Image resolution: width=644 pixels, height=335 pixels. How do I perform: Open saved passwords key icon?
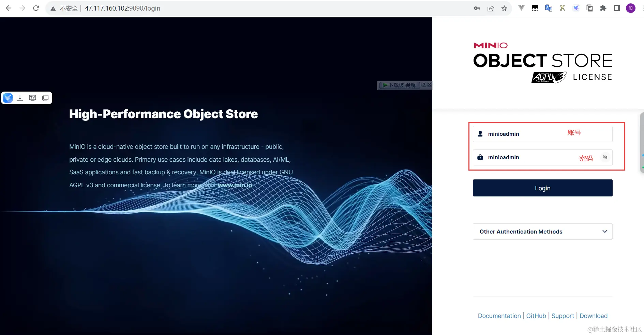[x=477, y=9]
